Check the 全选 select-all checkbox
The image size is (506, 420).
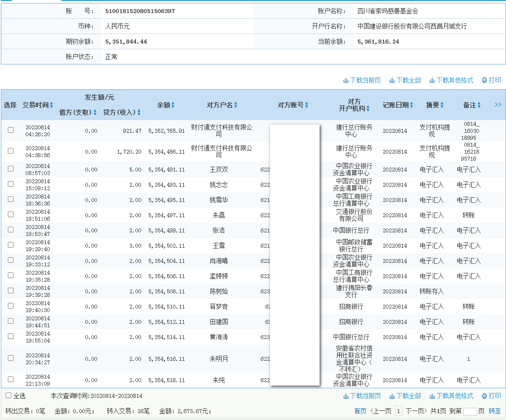[x=9, y=396]
